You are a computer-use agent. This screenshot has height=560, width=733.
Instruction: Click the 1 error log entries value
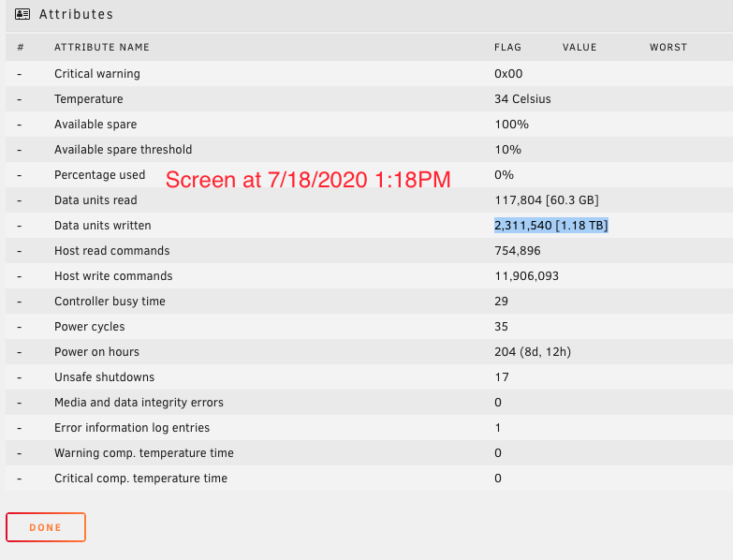[x=498, y=427]
